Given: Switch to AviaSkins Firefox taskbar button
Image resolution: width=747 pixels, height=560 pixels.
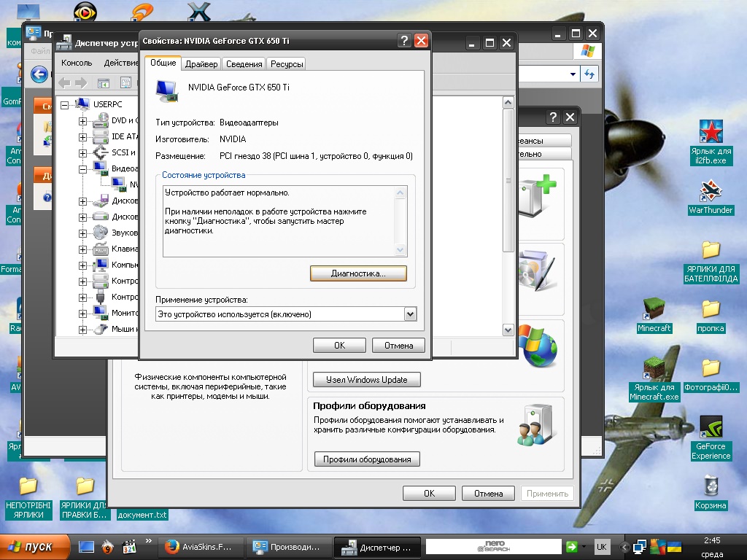Looking at the screenshot, I should pos(201,547).
